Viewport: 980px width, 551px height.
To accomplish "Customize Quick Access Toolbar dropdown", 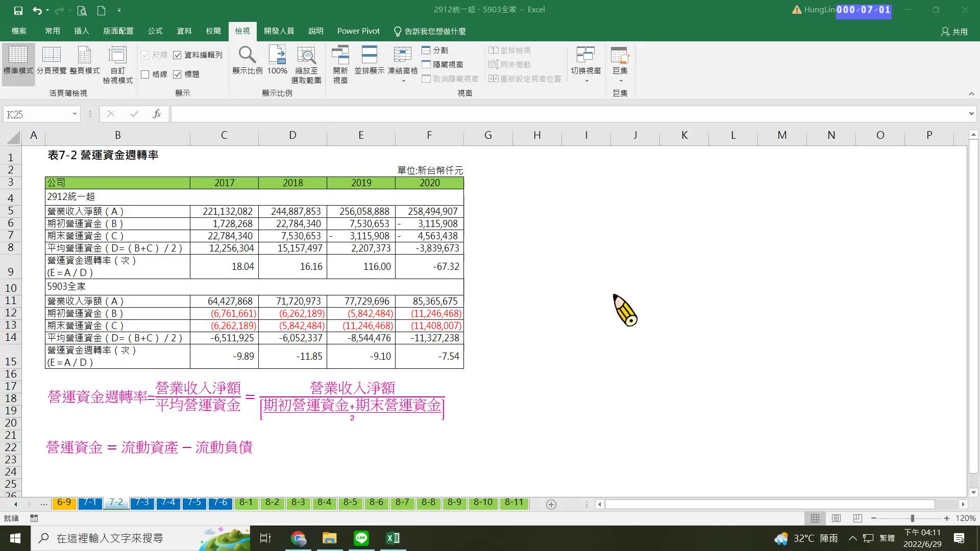I will [119, 10].
